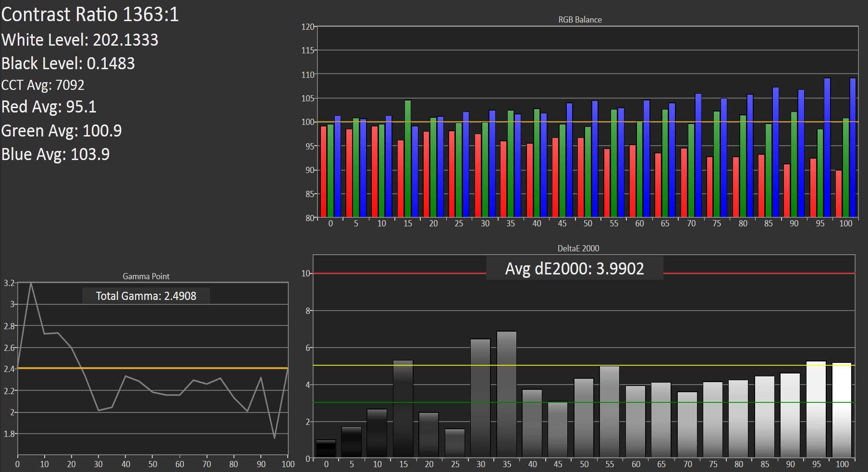
Task: Select the CCT Avg: 7092 value
Action: (x=43, y=85)
